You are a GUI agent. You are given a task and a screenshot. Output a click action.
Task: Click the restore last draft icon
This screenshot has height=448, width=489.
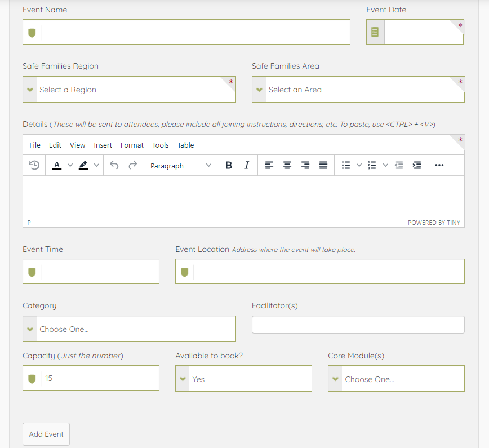click(x=34, y=165)
